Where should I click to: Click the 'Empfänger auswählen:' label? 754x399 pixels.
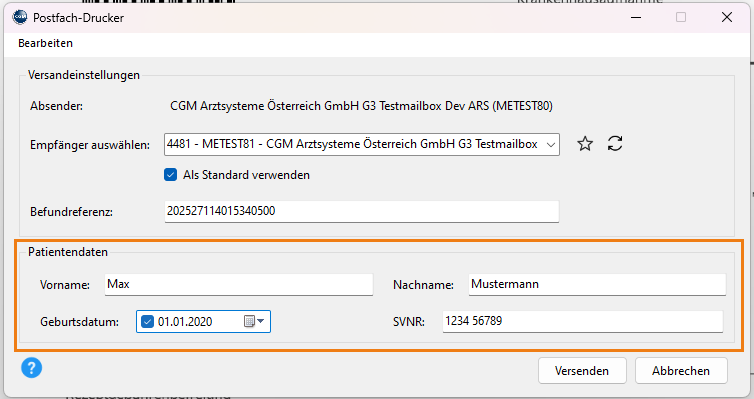pos(90,145)
